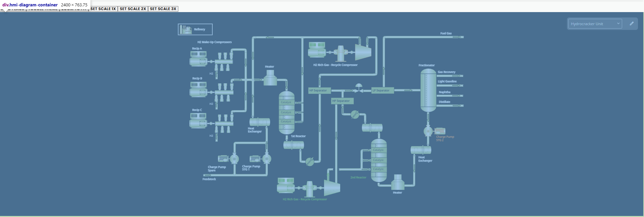Select the Charge Pump STG 2 pump
This screenshot has width=644, height=217.
428,131
